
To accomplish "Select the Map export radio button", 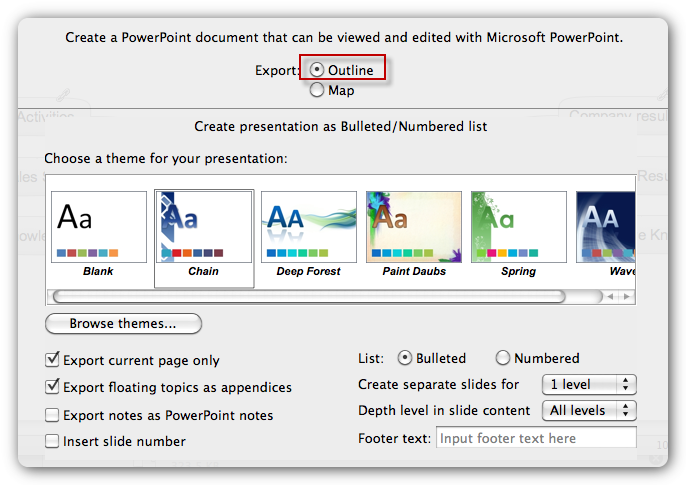I will [x=317, y=90].
